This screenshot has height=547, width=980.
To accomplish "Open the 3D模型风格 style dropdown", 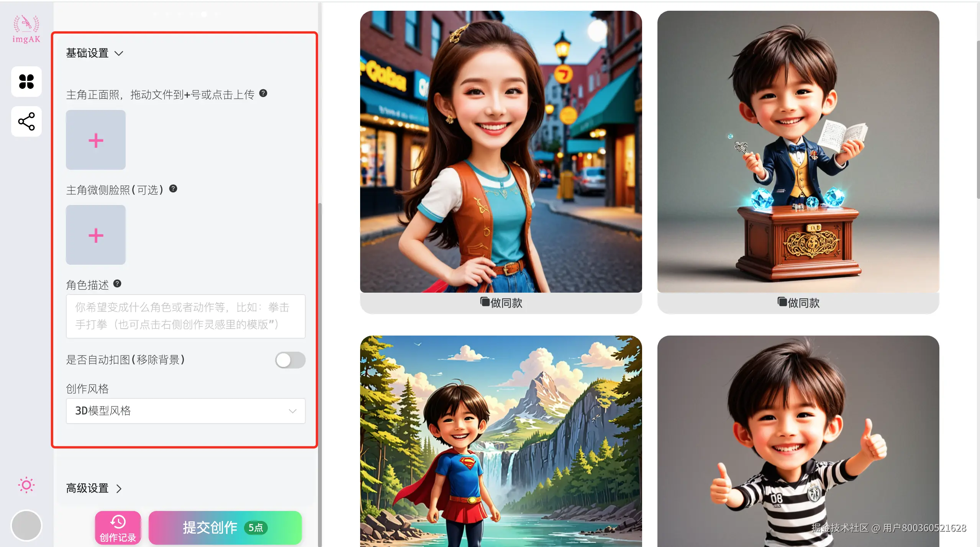I will pos(185,411).
